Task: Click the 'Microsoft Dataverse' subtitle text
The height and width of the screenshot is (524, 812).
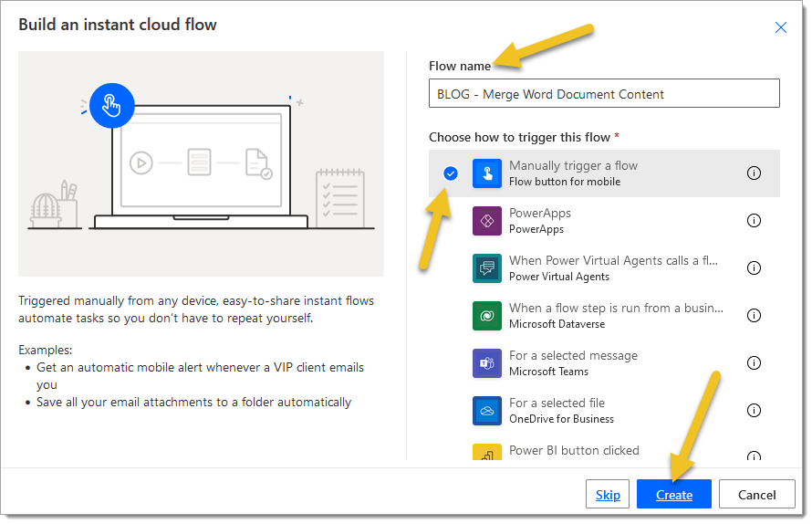Action: (x=557, y=324)
